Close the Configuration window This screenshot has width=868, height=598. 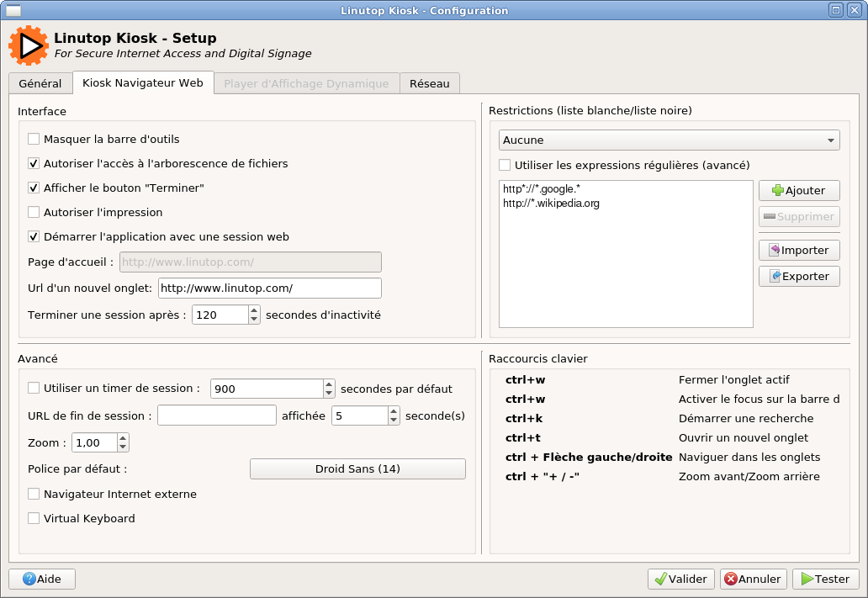(x=855, y=10)
